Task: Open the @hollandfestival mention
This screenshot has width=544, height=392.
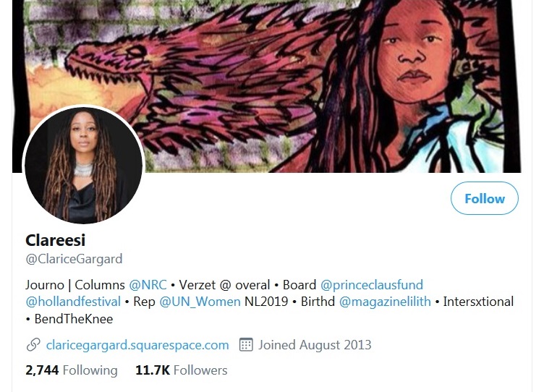Action: 73,302
